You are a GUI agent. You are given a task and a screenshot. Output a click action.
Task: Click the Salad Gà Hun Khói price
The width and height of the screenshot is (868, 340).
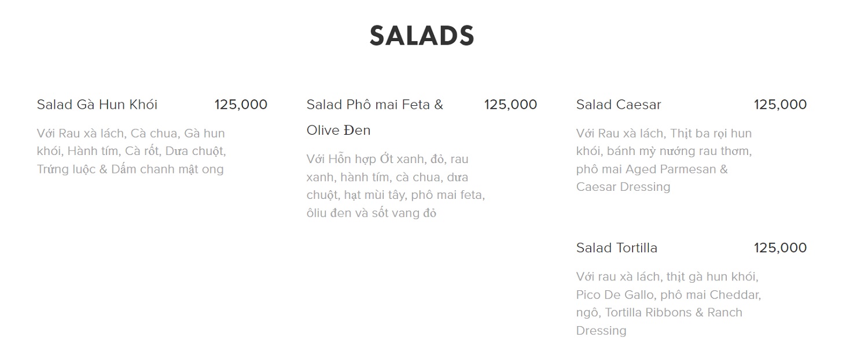click(241, 105)
